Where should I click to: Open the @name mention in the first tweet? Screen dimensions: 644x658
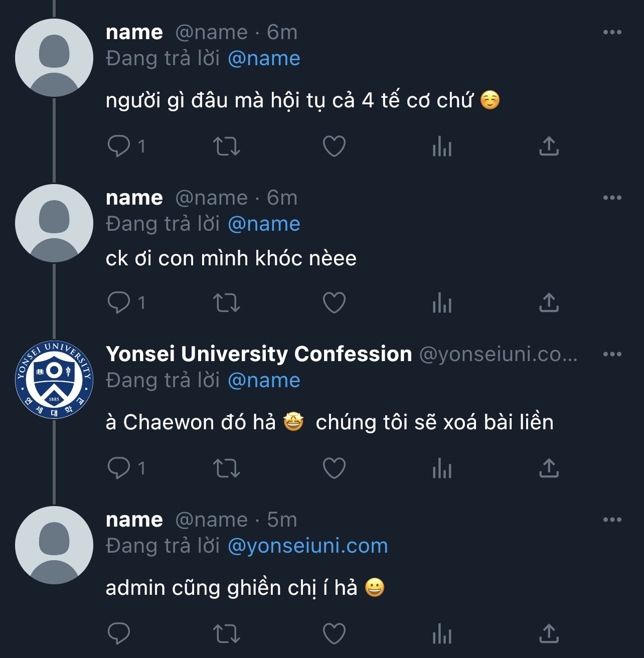[264, 59]
